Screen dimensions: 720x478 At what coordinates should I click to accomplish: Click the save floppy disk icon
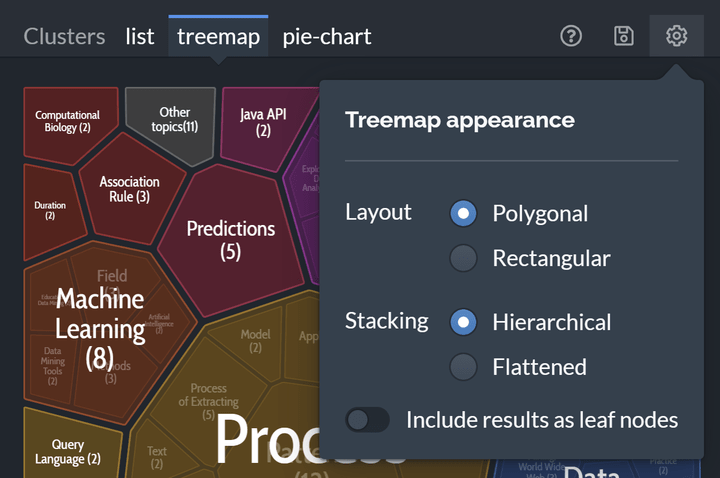click(624, 36)
